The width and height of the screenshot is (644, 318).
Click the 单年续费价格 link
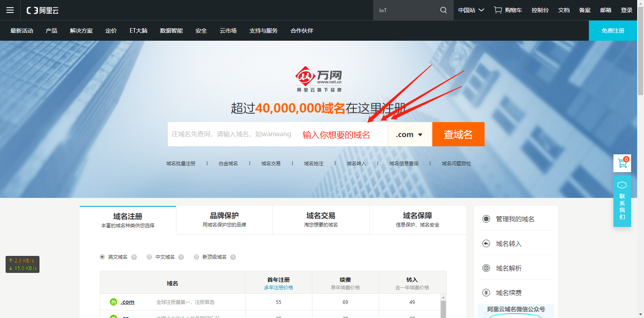coord(345,288)
